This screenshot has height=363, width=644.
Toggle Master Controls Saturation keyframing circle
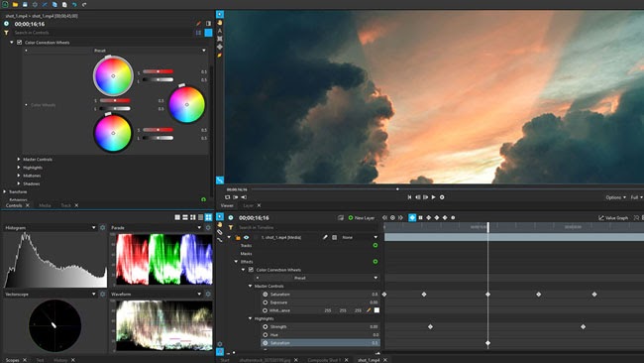click(x=266, y=295)
